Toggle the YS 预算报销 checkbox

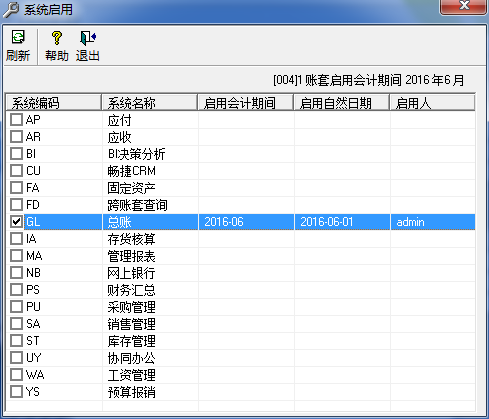[x=16, y=391]
